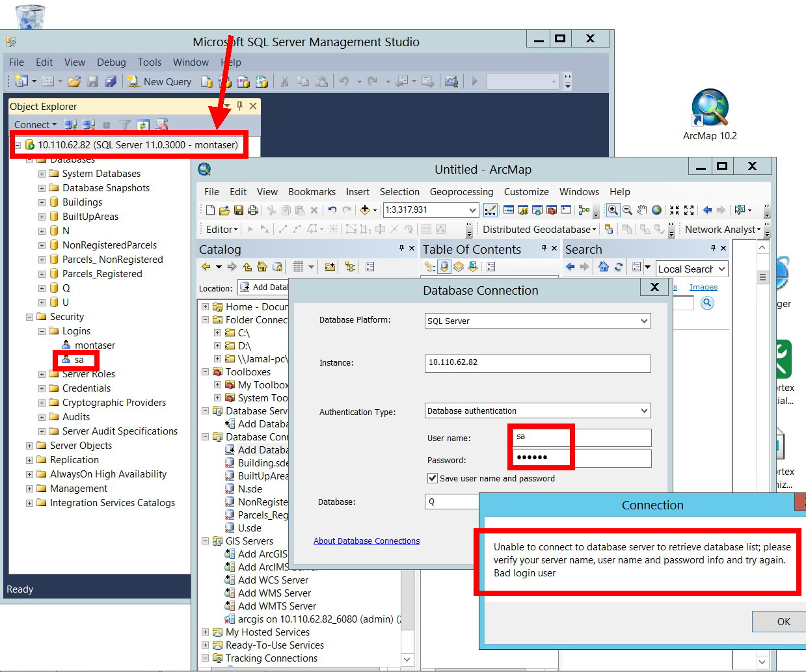Toggle the Editor Toolbar icon
The width and height of the screenshot is (806, 672).
point(490,210)
